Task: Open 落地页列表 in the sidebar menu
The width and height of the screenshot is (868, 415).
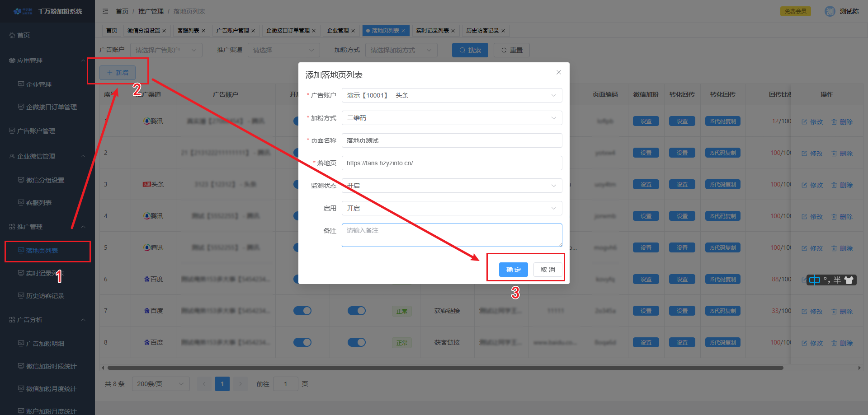Action: 42,251
